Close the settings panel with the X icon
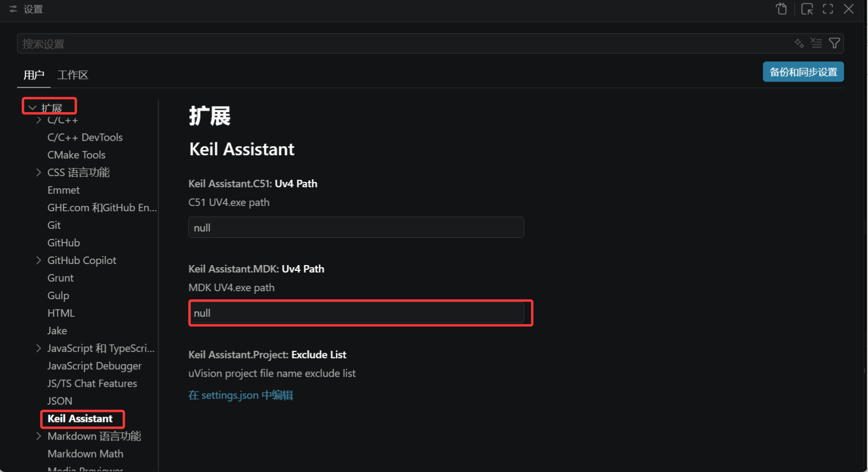 point(849,9)
